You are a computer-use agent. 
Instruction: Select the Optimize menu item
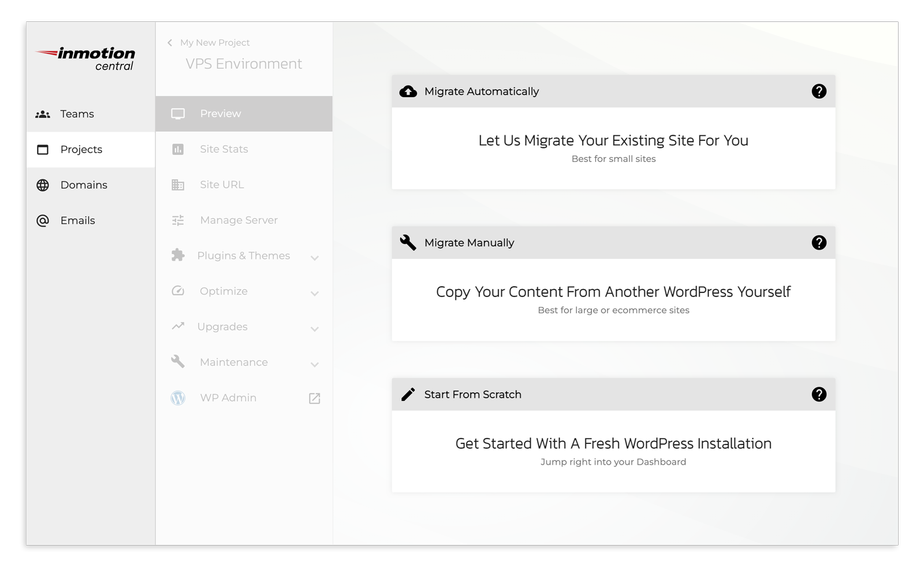(x=244, y=291)
